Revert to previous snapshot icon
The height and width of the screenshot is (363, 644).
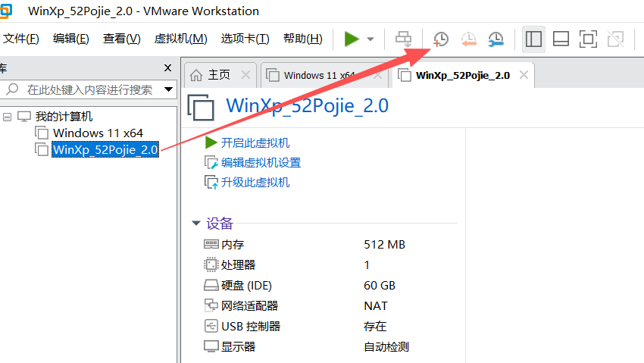(468, 39)
